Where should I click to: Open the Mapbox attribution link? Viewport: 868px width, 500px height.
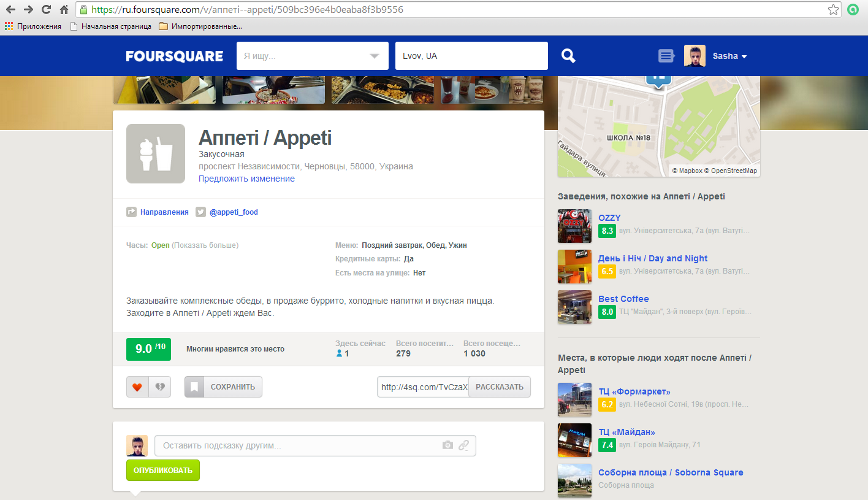[687, 171]
